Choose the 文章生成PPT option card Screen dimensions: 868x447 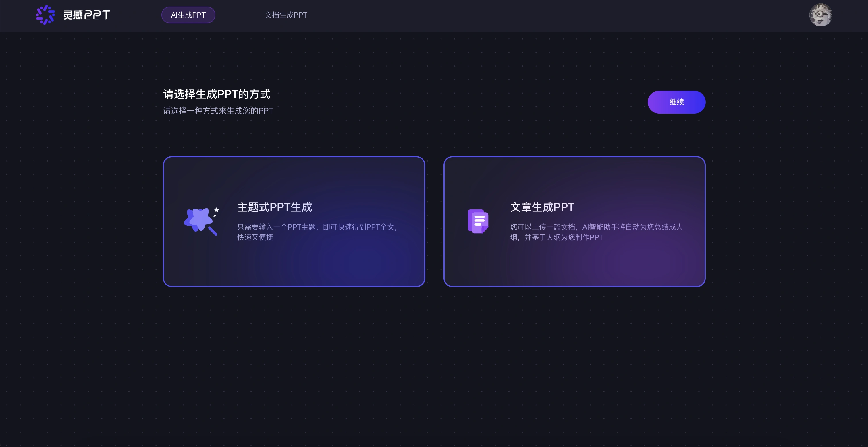pos(574,221)
